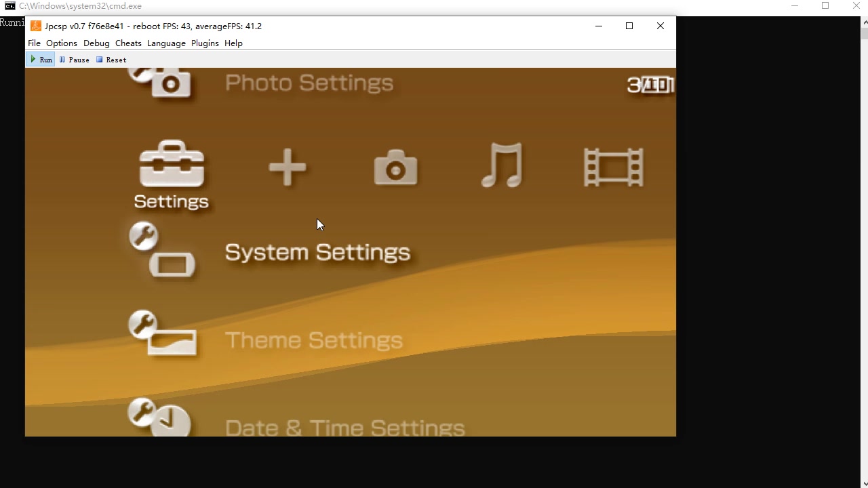Screen dimensions: 868x488
Task: Minimize the cmd.exe window
Action: click(795, 6)
